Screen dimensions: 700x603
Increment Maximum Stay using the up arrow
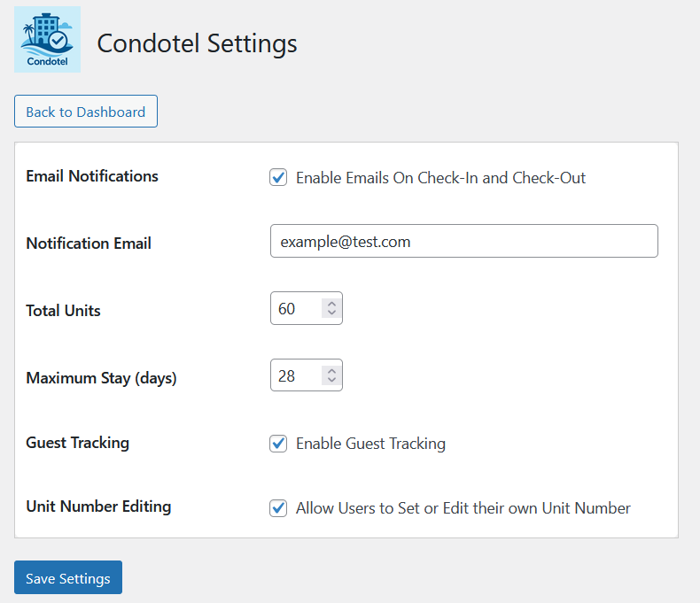(x=331, y=371)
